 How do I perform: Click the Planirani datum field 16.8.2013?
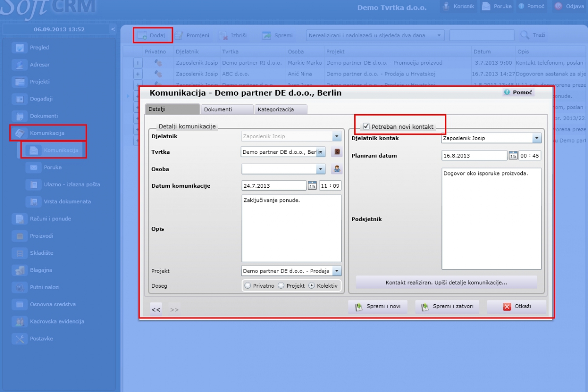click(474, 155)
